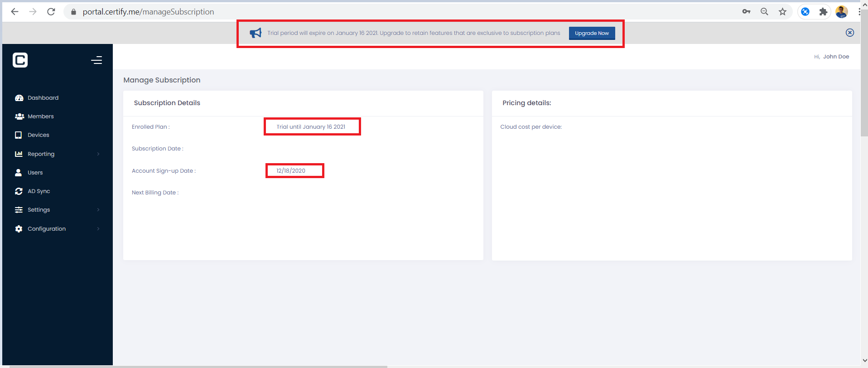
Task: Click the 'Manage Subscription' heading
Action: coord(162,80)
